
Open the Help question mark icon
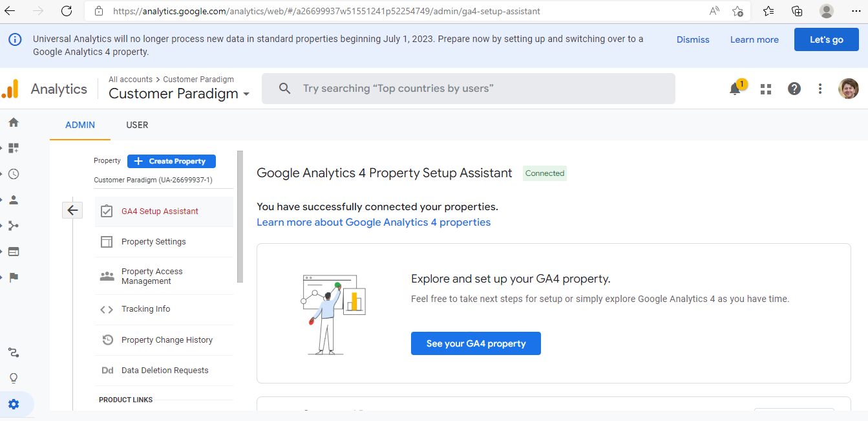(x=794, y=89)
